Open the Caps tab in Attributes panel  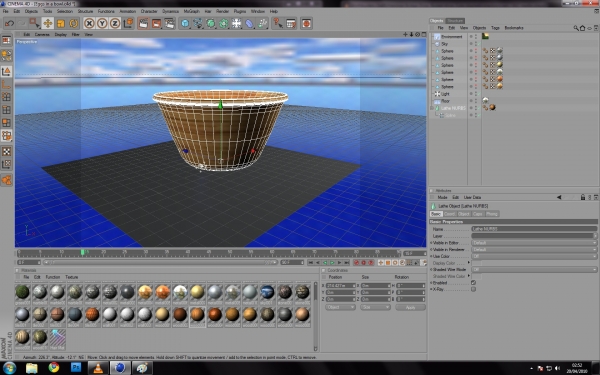coord(478,214)
